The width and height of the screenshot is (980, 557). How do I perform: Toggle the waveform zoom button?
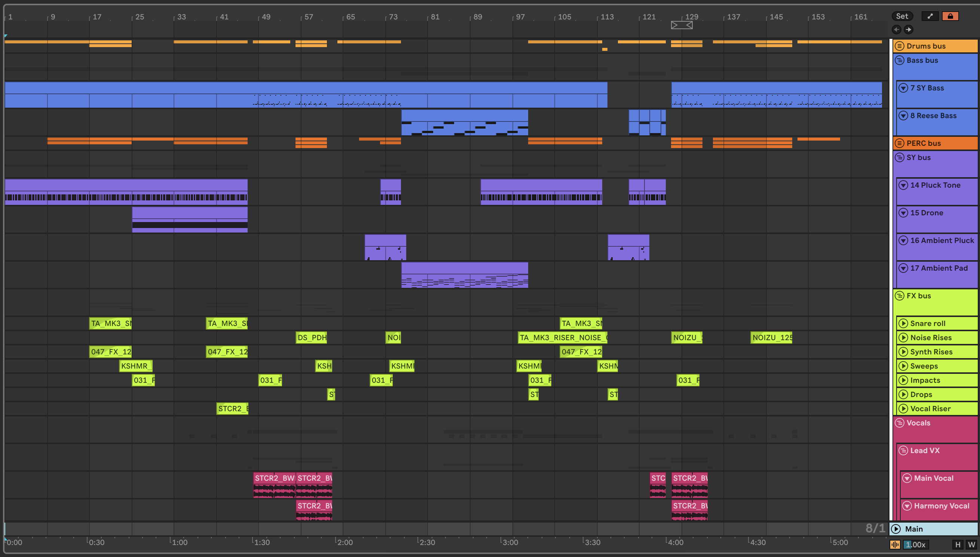(x=895, y=544)
